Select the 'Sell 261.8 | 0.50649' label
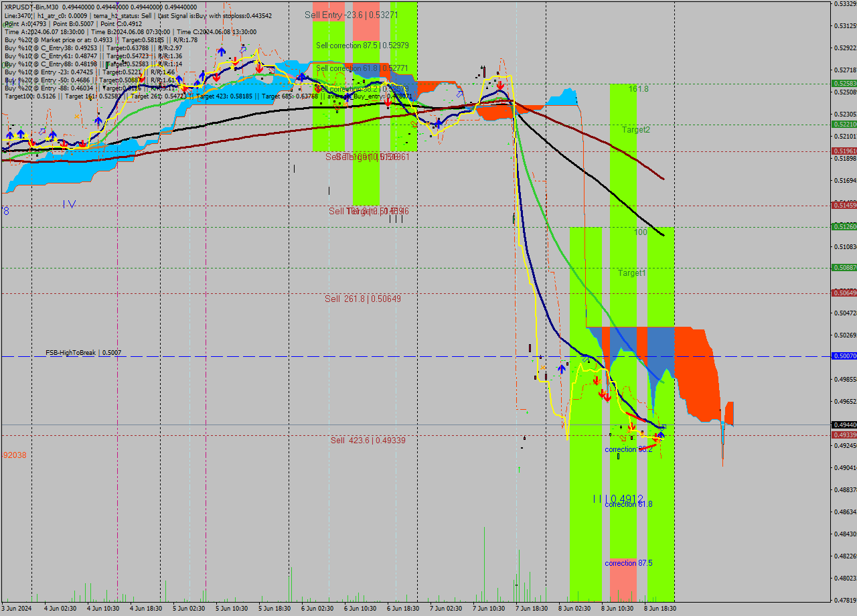The image size is (857, 616). 363,299
